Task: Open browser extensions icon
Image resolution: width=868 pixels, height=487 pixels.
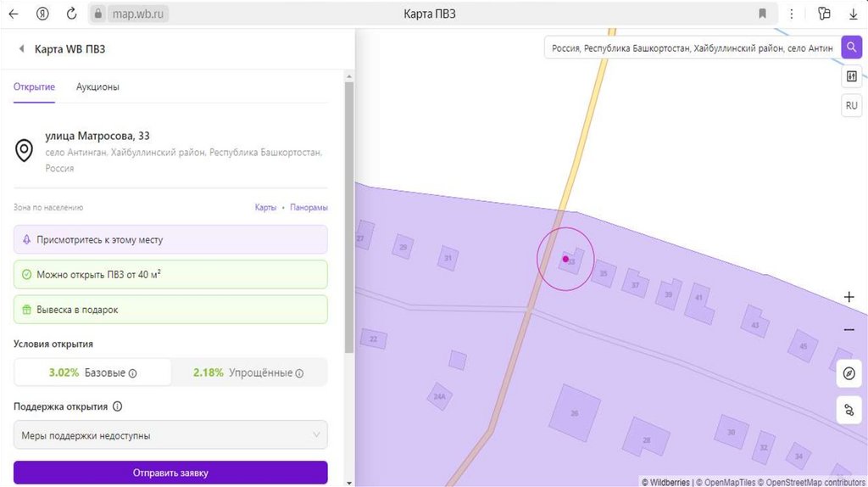Action: point(824,14)
